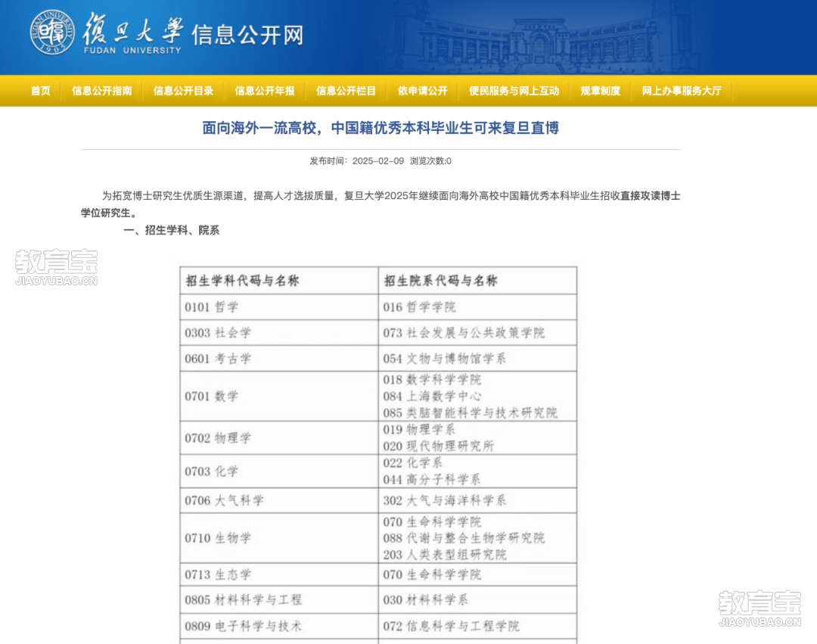The width and height of the screenshot is (817, 644).
Task: Go to 依申请公开 in navigation
Action: (x=422, y=91)
